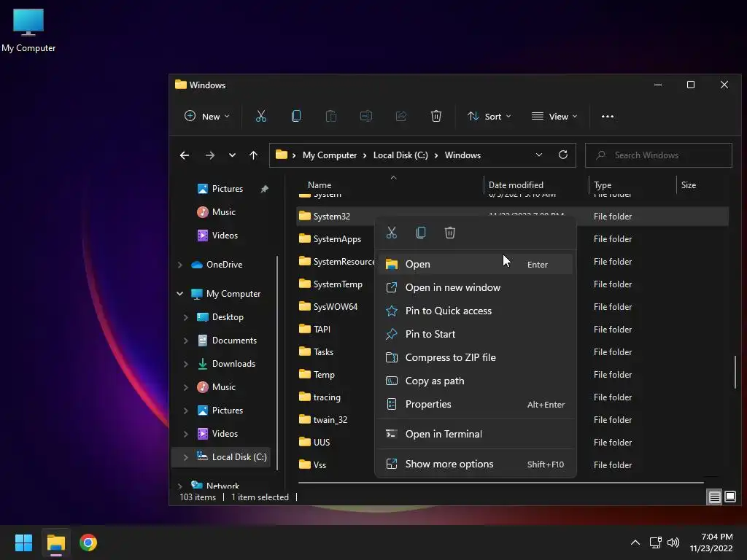This screenshot has height=560, width=747.
Task: Choose Open in new window
Action: 476,287
